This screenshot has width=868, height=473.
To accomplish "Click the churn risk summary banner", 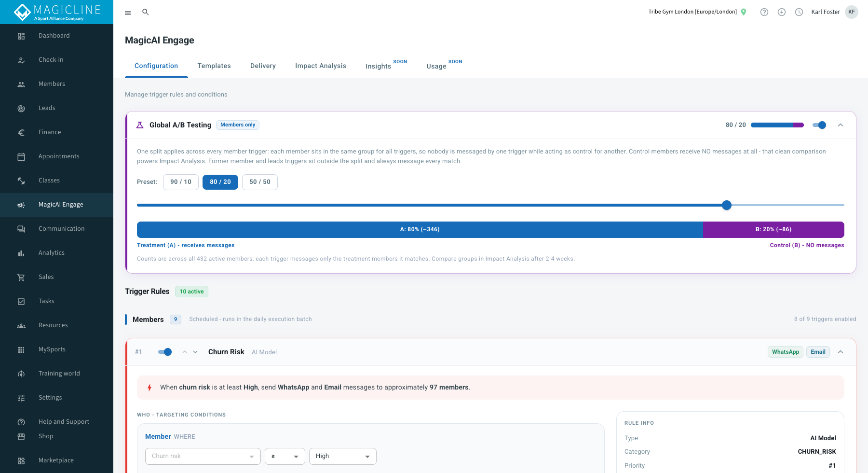I will (x=490, y=388).
